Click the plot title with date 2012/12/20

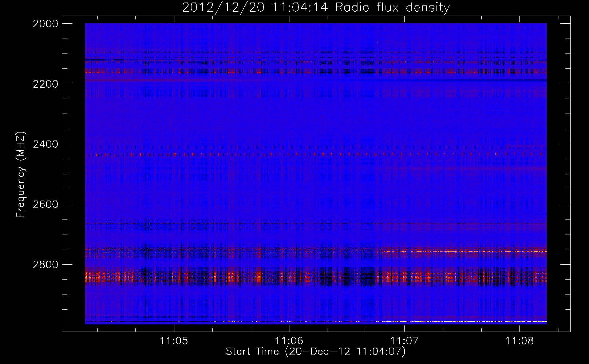point(316,8)
